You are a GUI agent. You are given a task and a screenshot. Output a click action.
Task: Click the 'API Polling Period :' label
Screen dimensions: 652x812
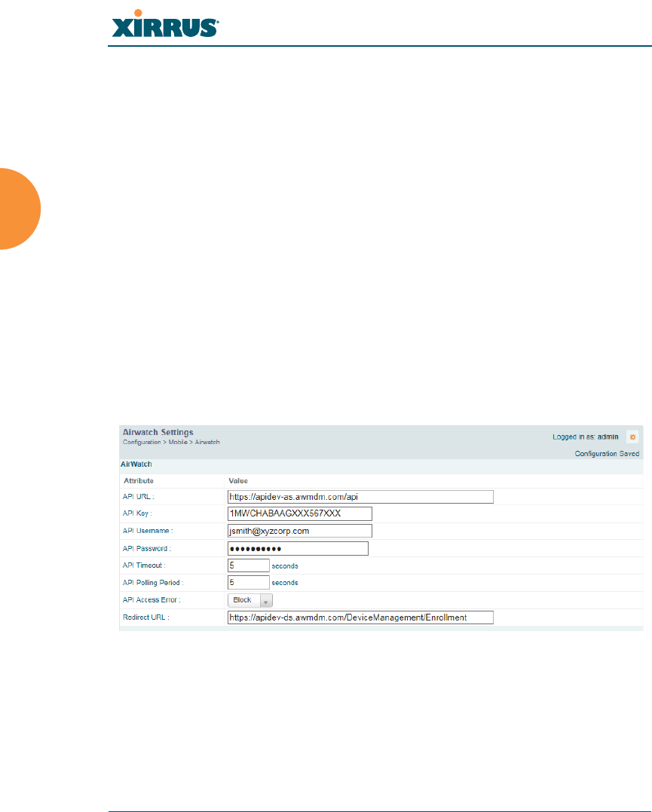pos(153,583)
